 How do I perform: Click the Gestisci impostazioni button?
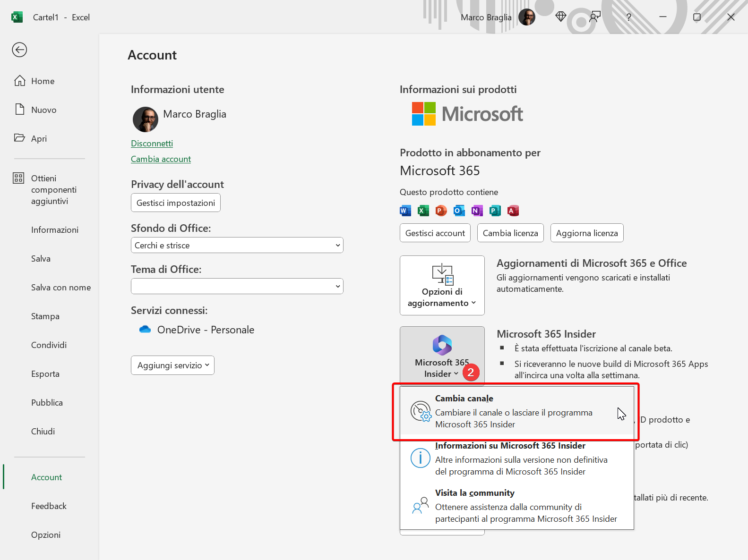pyautogui.click(x=176, y=203)
